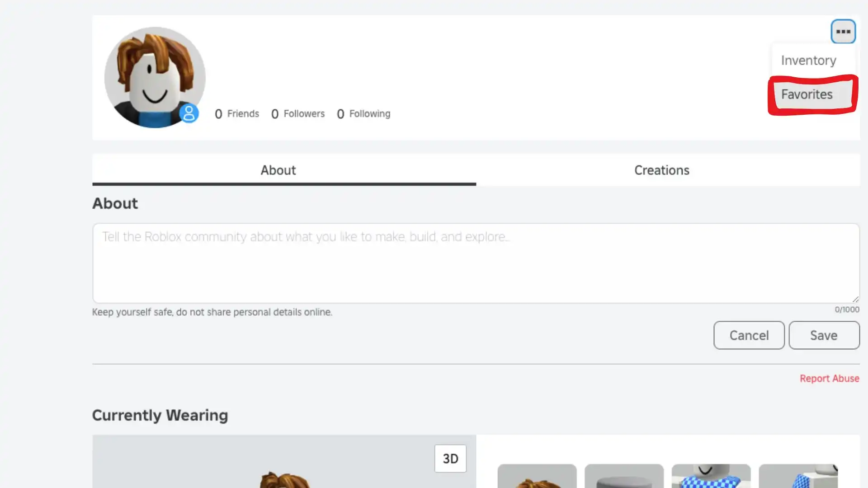Image resolution: width=868 pixels, height=488 pixels.
Task: Click the 3D view toggle button
Action: point(451,459)
